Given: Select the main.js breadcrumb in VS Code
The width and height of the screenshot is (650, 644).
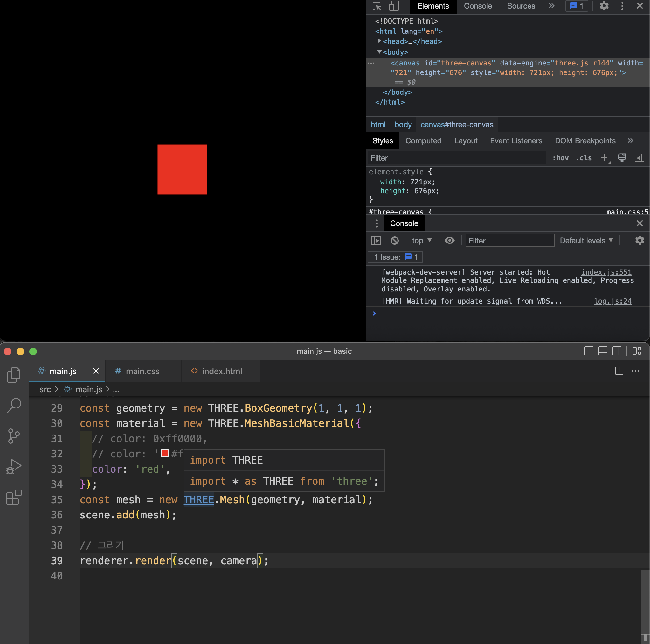Looking at the screenshot, I should pos(88,389).
